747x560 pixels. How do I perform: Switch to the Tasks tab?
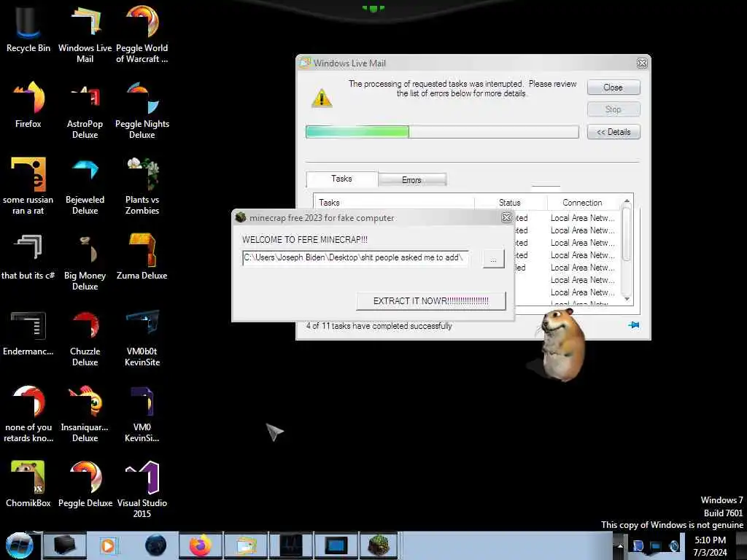click(341, 179)
